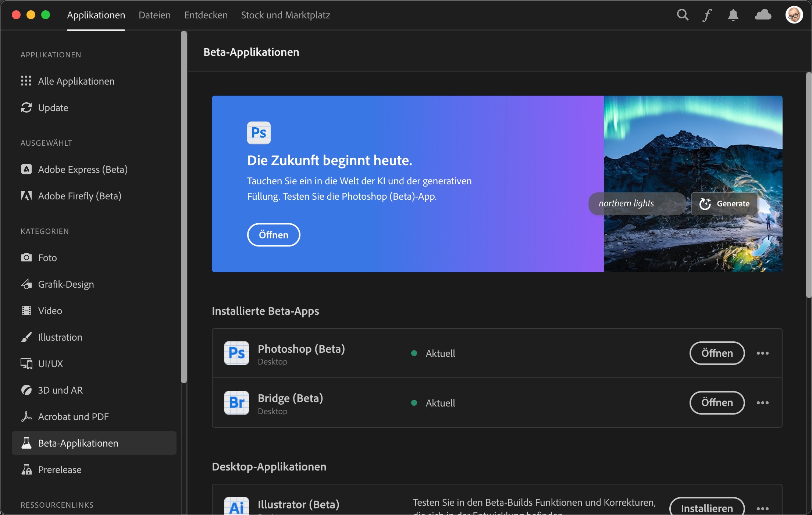Click the Adobe Express (Beta) icon
The height and width of the screenshot is (515, 812).
[26, 169]
